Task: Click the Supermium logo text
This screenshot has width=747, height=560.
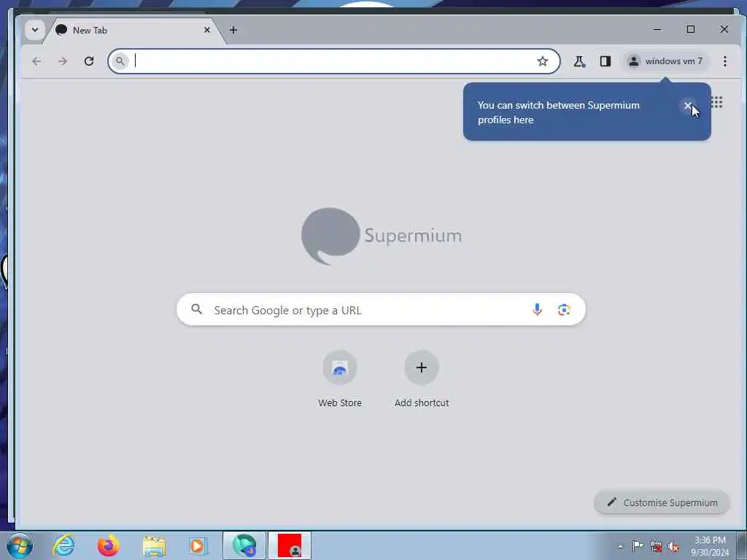Action: coord(413,236)
